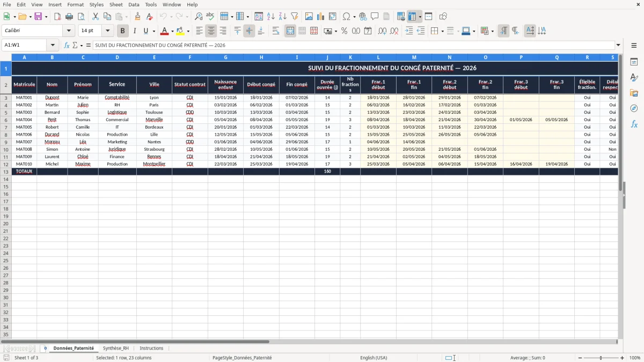Run the Spelling check icon
The width and height of the screenshot is (644, 362).
click(x=210, y=17)
